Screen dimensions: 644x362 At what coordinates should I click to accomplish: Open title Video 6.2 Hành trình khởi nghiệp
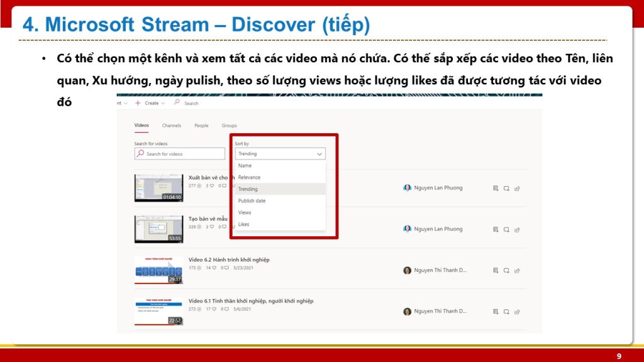229,260
